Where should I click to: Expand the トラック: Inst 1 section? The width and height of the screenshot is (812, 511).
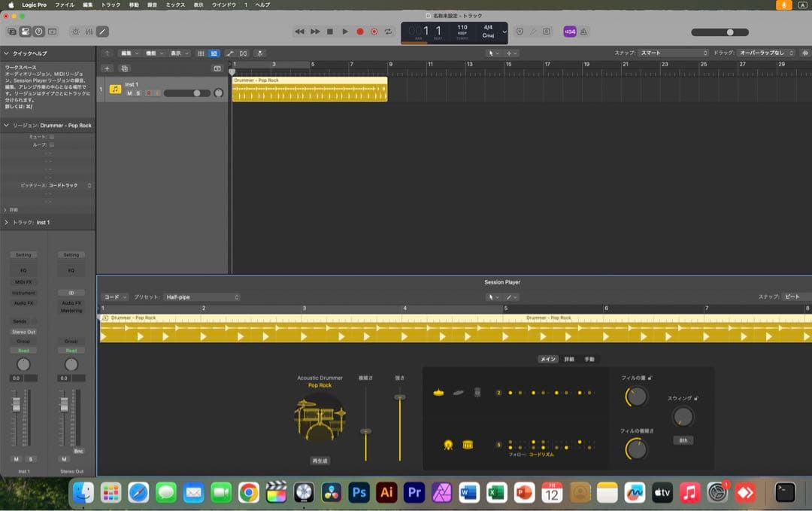coord(7,223)
